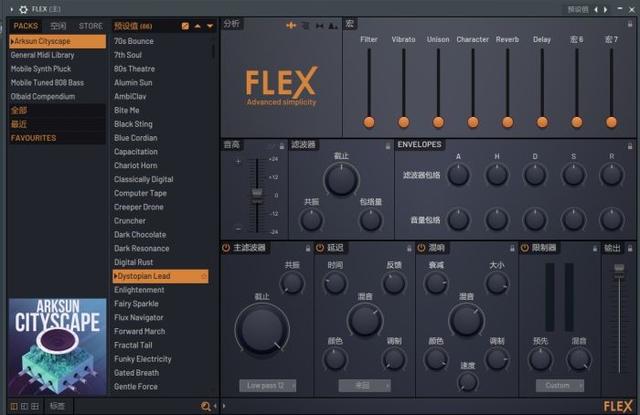Click the Filter macro slider handle
Image resolution: width=640 pixels, height=415 pixels.
point(369,122)
